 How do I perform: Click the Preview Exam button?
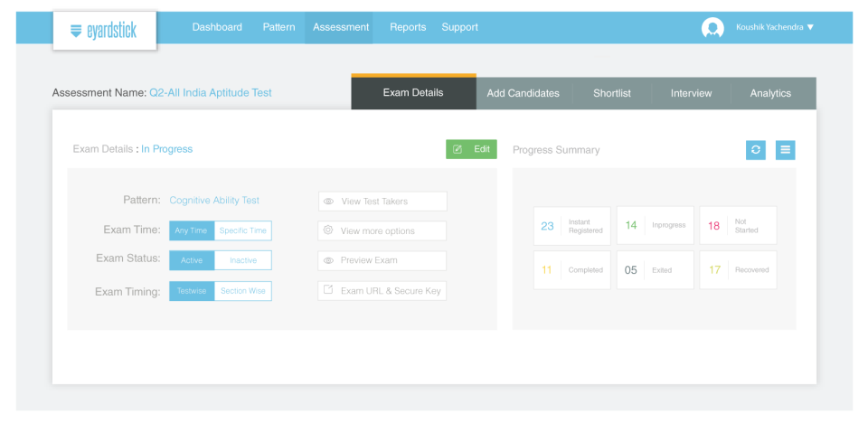pos(382,260)
